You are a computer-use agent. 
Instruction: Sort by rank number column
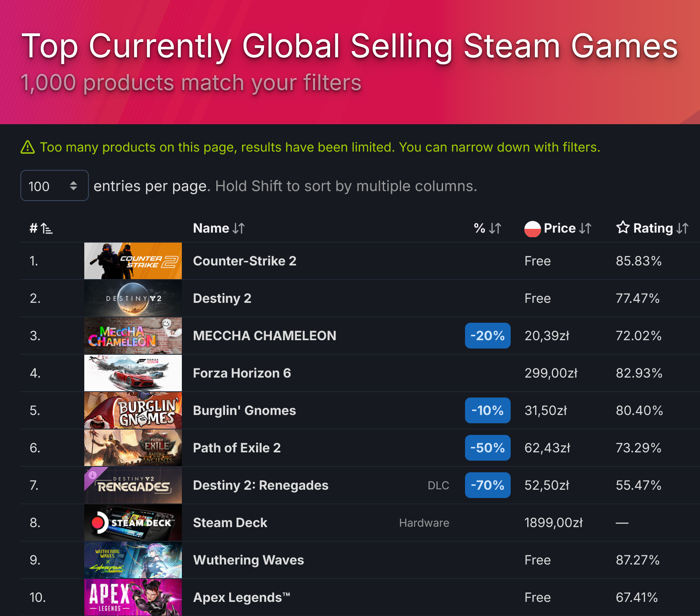pos(41,228)
